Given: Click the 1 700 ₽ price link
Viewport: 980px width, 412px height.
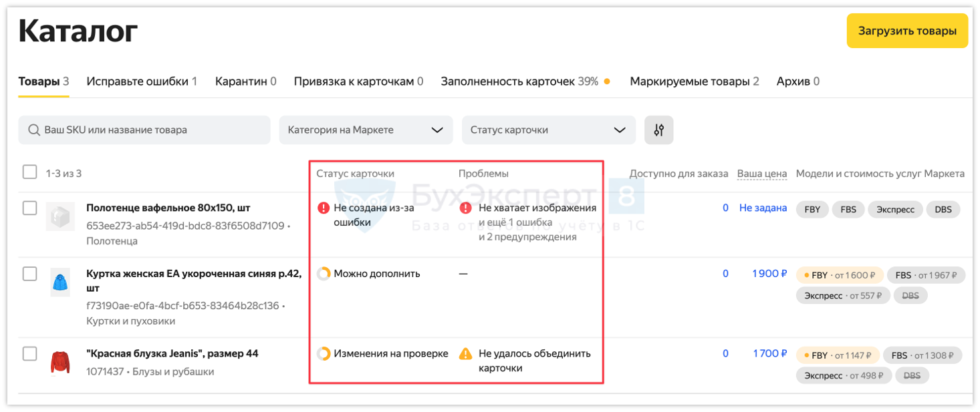Looking at the screenshot, I should 770,354.
